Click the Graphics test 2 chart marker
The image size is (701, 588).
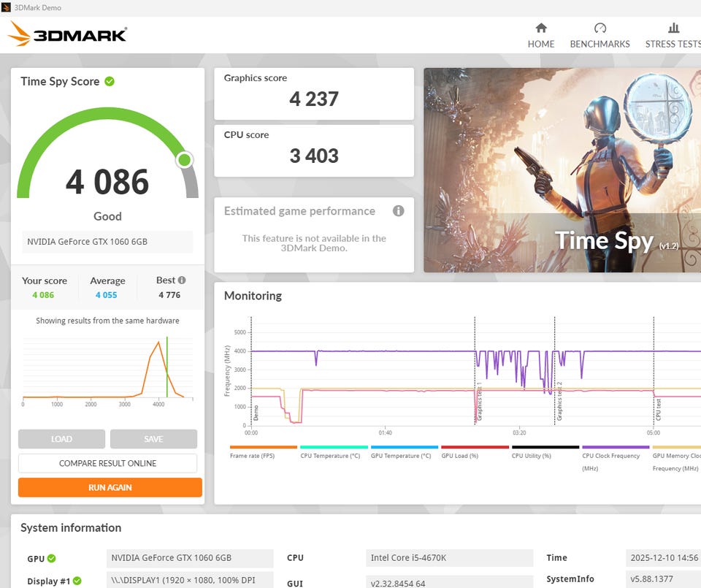tap(559, 401)
